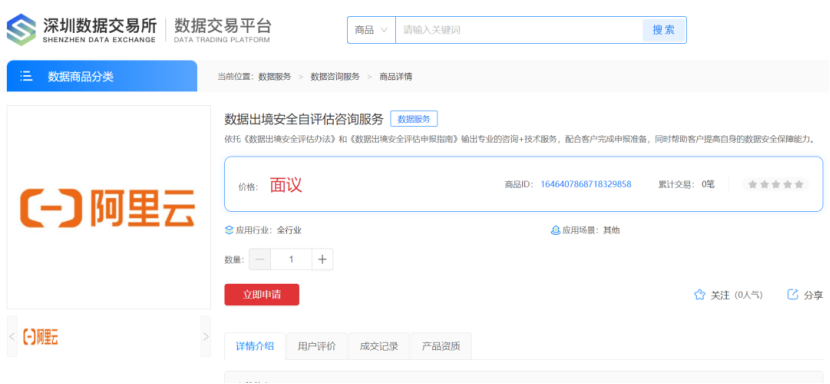Click the hamburger icon beside 数据商品分类
This screenshot has width=830, height=384.
click(26, 76)
